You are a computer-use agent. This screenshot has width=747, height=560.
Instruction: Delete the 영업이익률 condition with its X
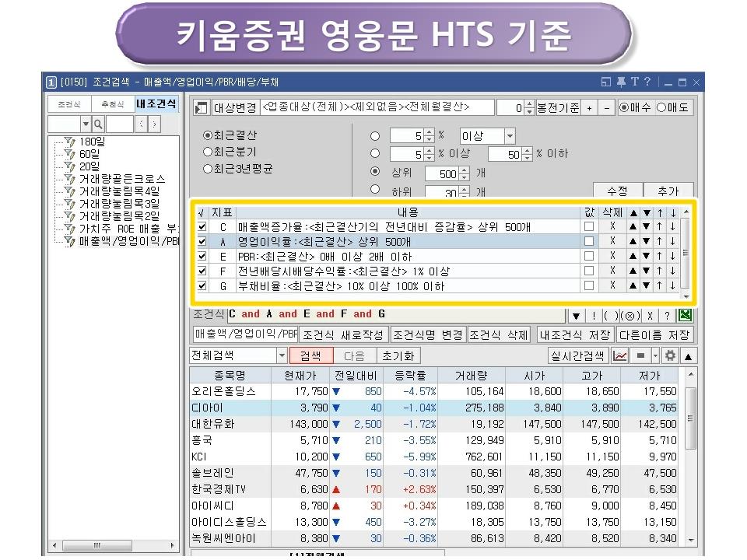(x=612, y=241)
